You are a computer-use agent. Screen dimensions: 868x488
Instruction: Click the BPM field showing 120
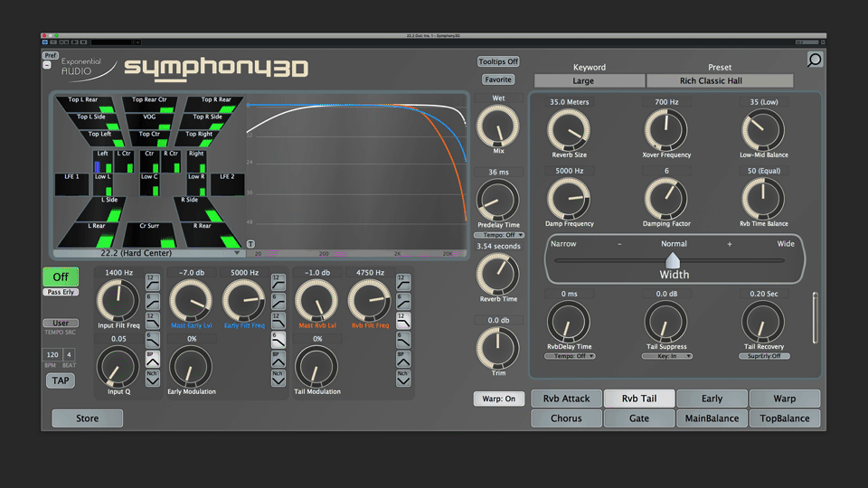52,354
